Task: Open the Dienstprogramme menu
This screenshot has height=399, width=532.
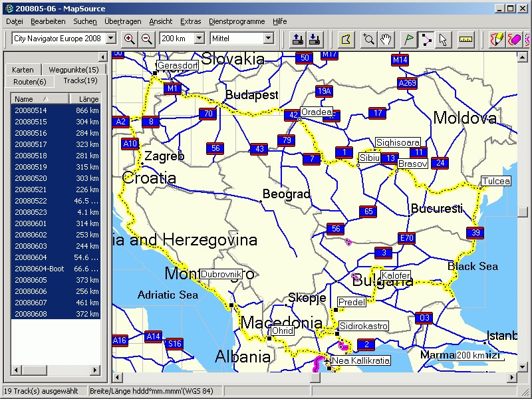Action: tap(237, 21)
